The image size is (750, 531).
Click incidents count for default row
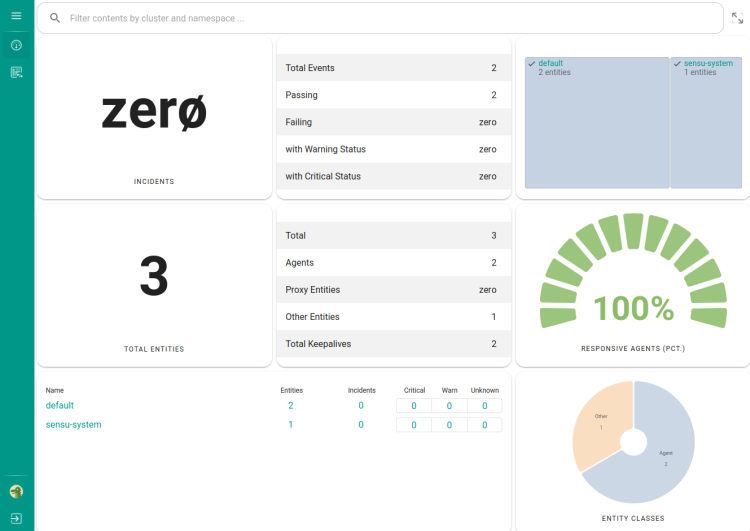click(361, 405)
